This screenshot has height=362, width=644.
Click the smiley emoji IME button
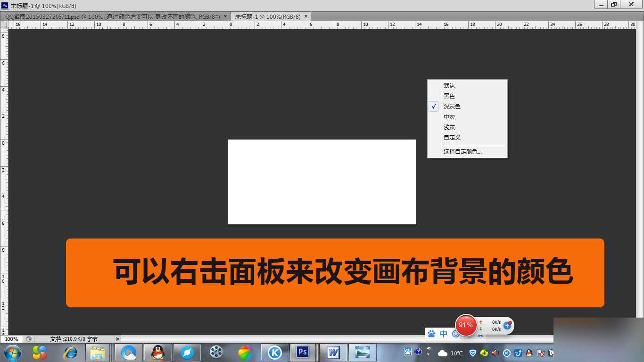point(455,334)
